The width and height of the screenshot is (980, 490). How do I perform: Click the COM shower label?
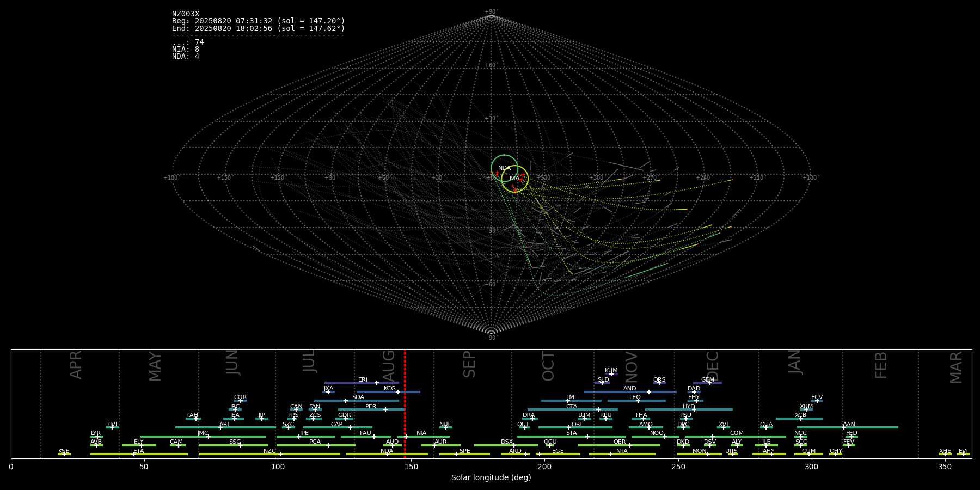point(737,433)
